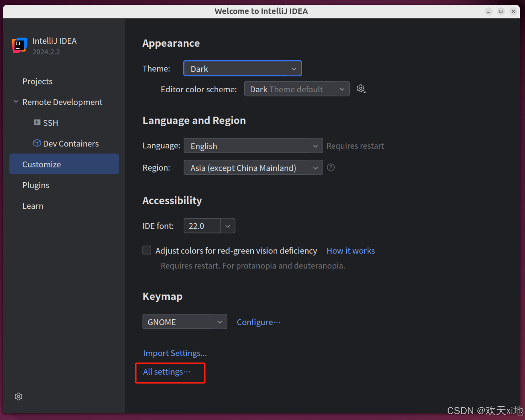Click the Language and Region heading
Screen dimensions: 525x420
click(194, 120)
